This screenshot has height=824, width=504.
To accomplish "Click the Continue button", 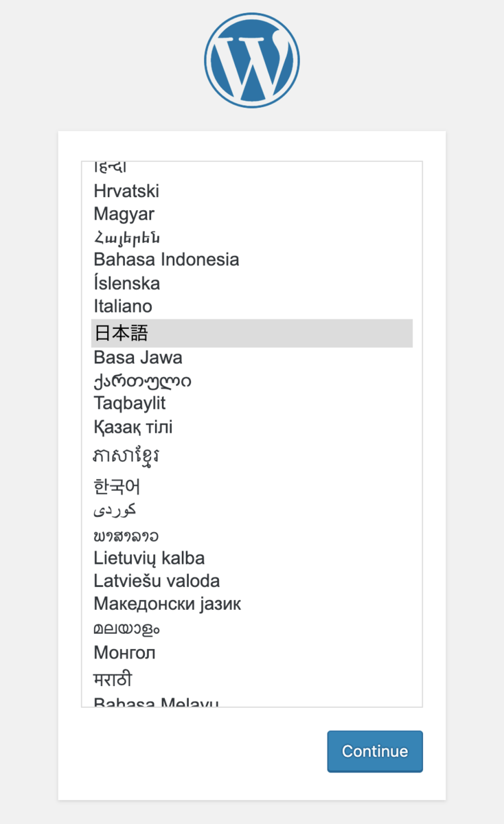I will point(375,751).
